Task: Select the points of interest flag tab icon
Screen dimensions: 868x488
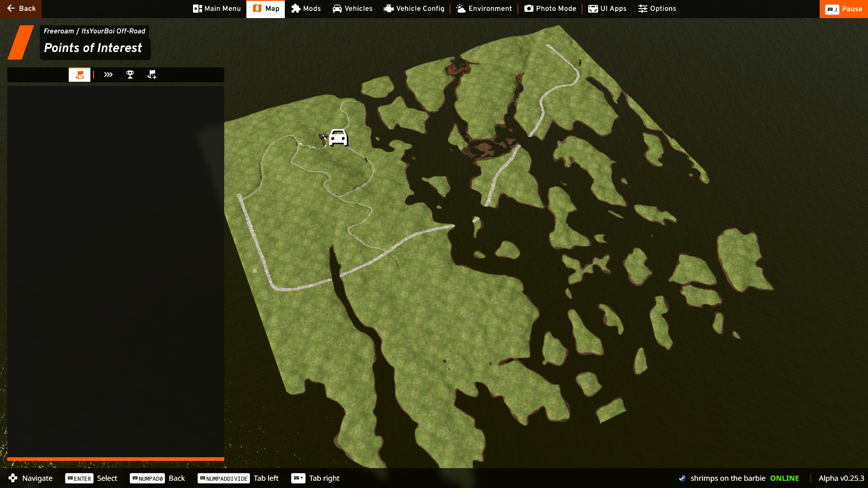Action: [x=80, y=75]
